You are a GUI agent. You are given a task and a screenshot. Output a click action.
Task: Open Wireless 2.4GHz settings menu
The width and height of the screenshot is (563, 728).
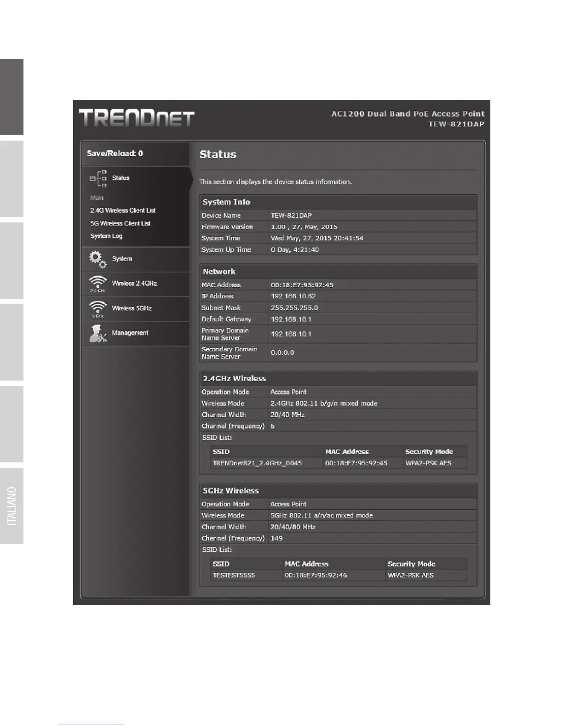[x=136, y=284]
